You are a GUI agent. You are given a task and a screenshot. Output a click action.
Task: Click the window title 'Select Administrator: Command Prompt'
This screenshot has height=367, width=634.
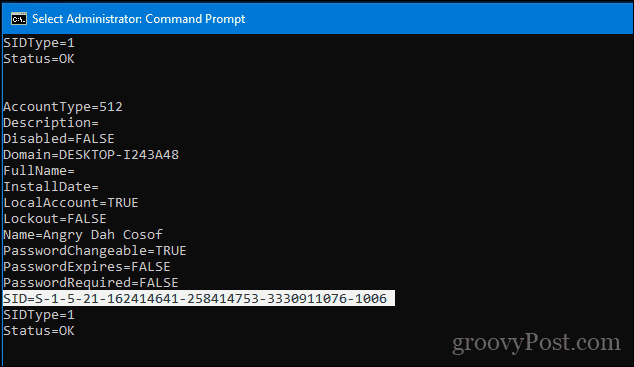coord(139,19)
